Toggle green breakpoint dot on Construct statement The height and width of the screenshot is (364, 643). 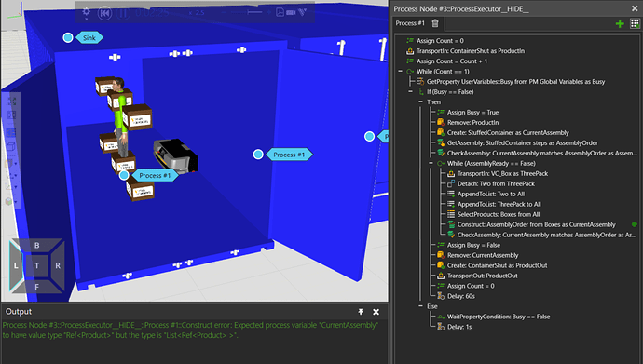coord(635,224)
